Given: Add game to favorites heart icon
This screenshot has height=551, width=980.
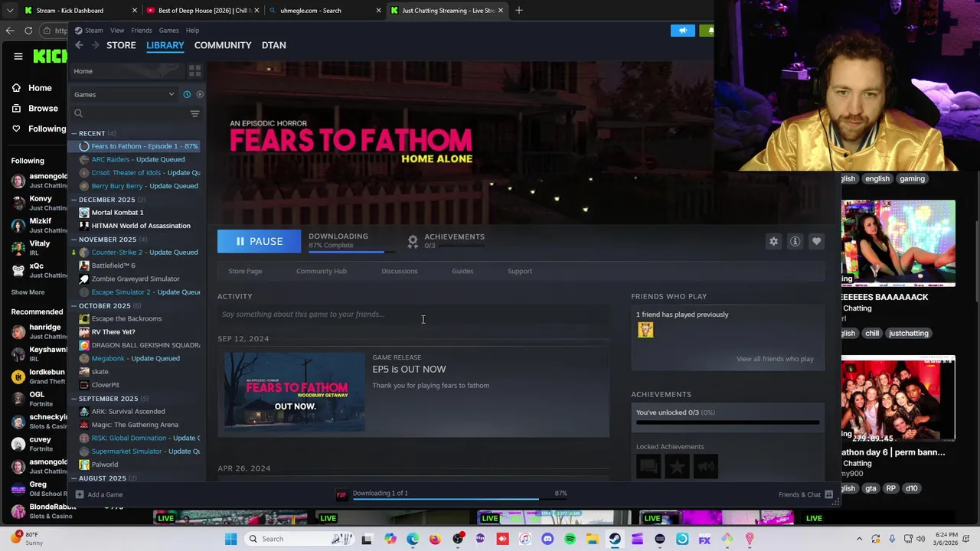Looking at the screenshot, I should (x=816, y=241).
